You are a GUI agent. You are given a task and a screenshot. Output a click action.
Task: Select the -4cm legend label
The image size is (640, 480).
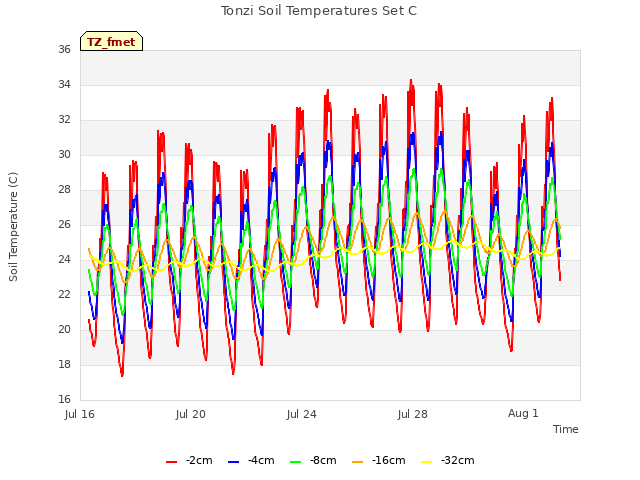coord(261,460)
